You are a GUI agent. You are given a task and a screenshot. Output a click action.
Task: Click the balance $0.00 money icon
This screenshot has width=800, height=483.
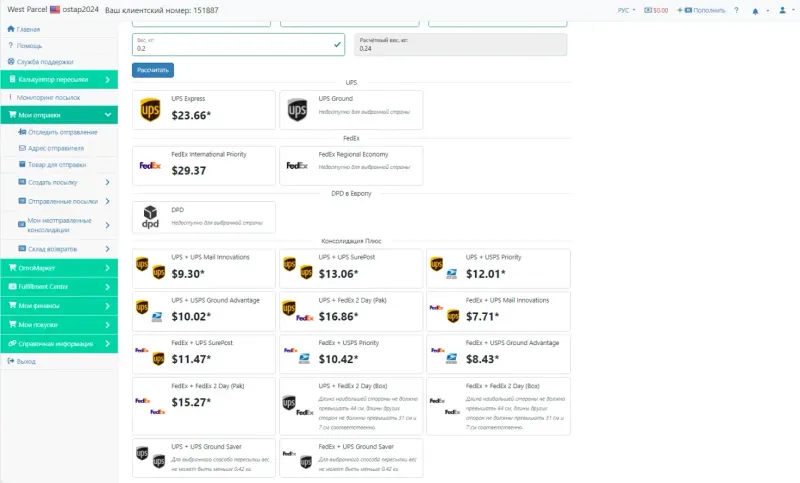(648, 10)
